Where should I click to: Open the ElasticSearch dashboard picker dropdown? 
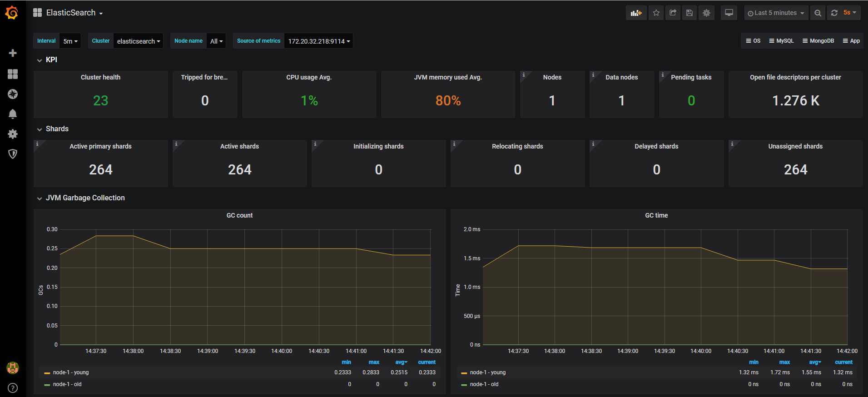pos(68,13)
